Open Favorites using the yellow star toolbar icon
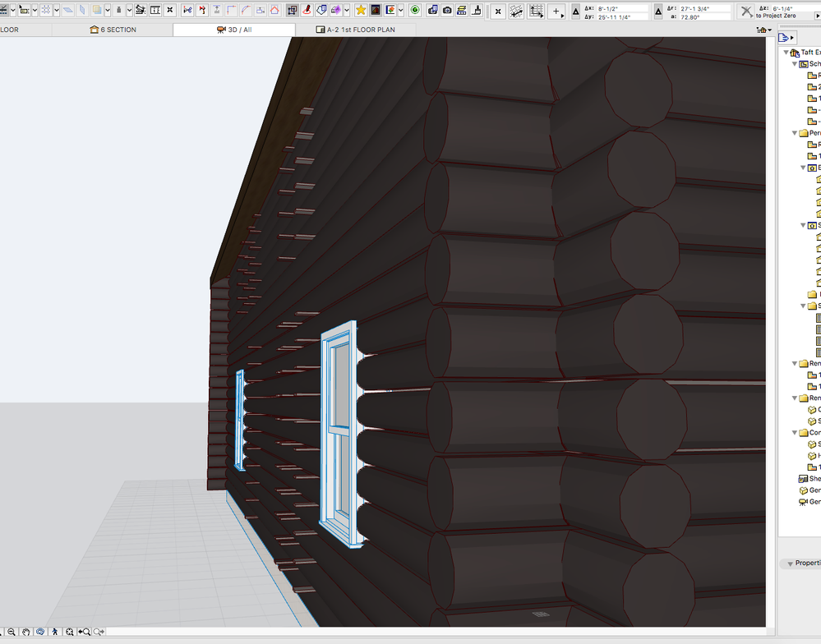The height and width of the screenshot is (644, 821). tap(360, 10)
